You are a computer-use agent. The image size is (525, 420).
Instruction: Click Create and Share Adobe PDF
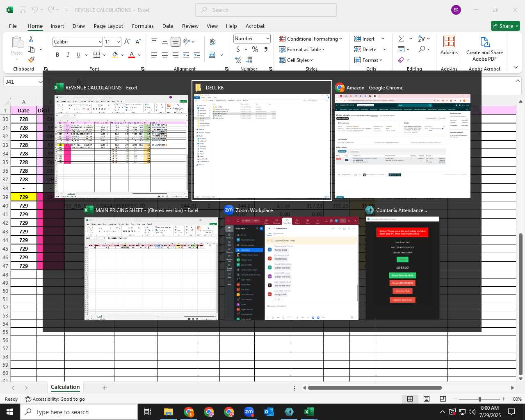point(484,48)
